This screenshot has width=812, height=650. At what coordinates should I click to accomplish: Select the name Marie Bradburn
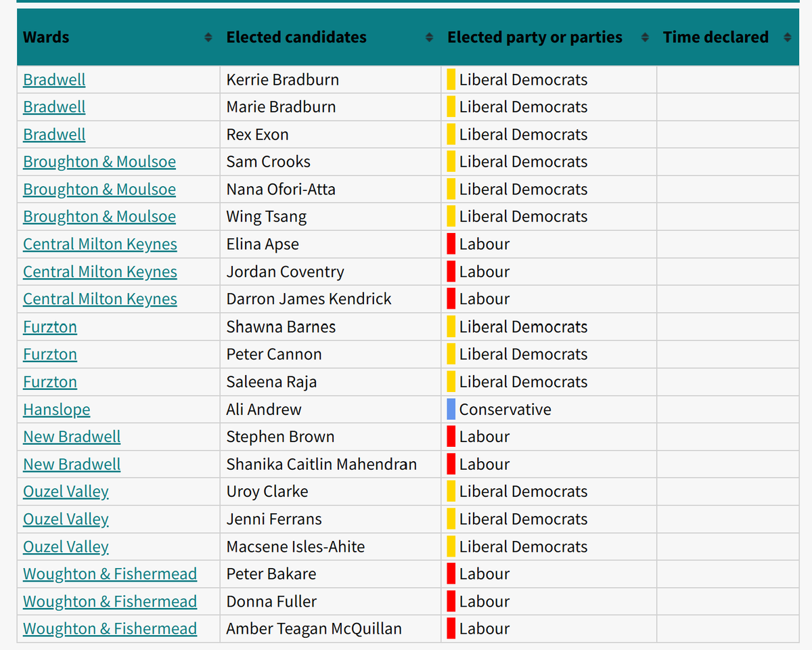point(281,107)
